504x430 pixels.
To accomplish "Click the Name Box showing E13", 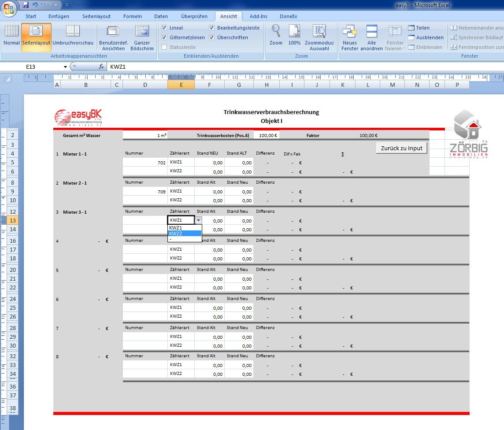I will (x=31, y=67).
